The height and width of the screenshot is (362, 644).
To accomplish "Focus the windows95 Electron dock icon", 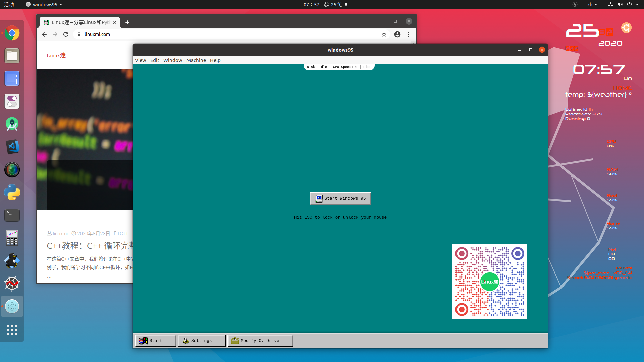I will point(12,306).
